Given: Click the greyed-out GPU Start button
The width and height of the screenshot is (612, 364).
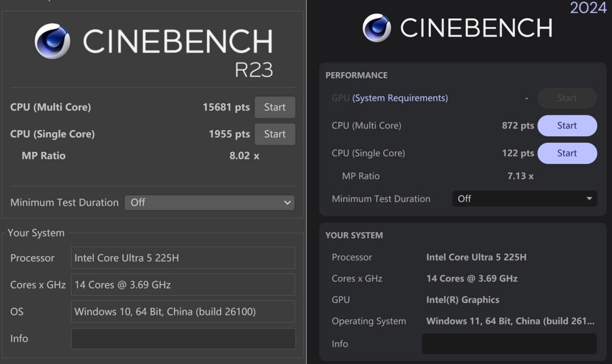Looking at the screenshot, I should 567,98.
